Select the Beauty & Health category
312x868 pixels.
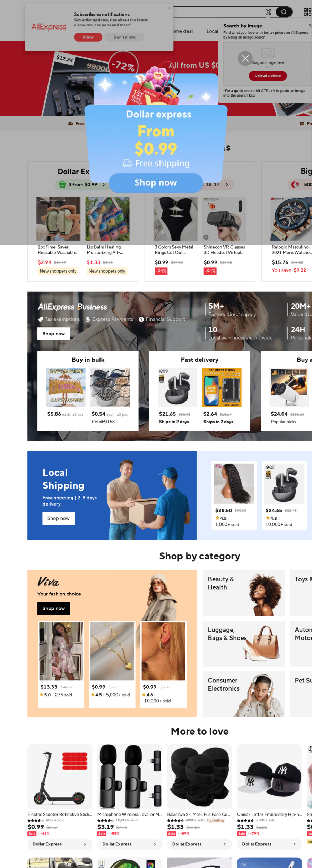[x=244, y=593]
